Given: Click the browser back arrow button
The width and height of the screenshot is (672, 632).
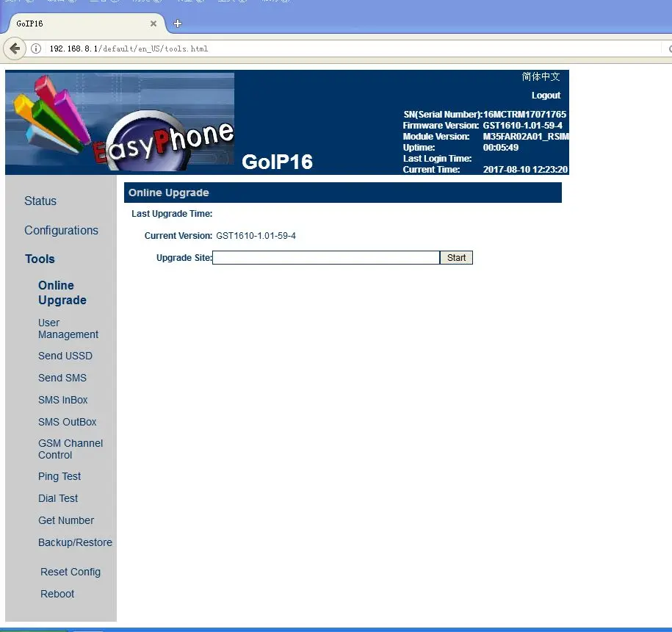Looking at the screenshot, I should click(x=15, y=49).
